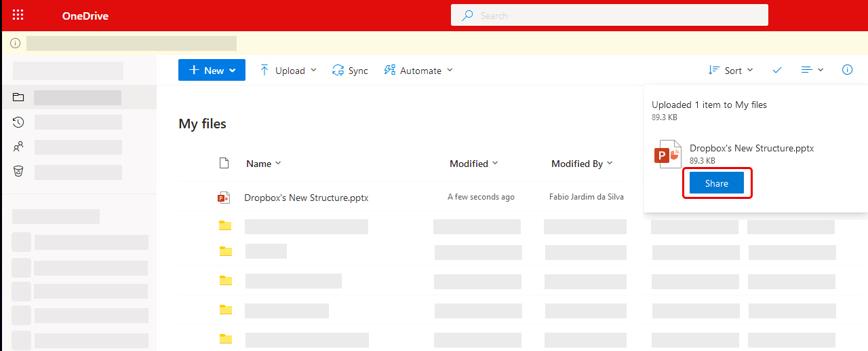This screenshot has width=868, height=351.
Task: Click the Sort arrows icon
Action: click(x=713, y=70)
